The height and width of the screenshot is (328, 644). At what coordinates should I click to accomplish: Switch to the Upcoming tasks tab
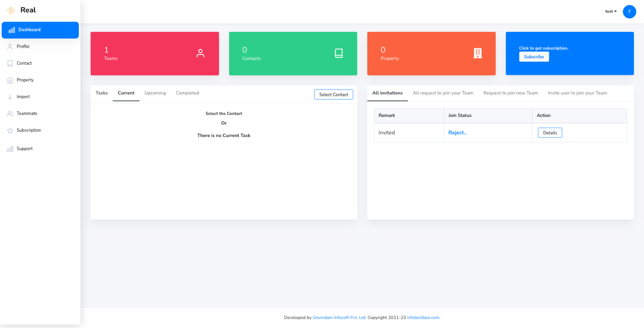[x=155, y=93]
